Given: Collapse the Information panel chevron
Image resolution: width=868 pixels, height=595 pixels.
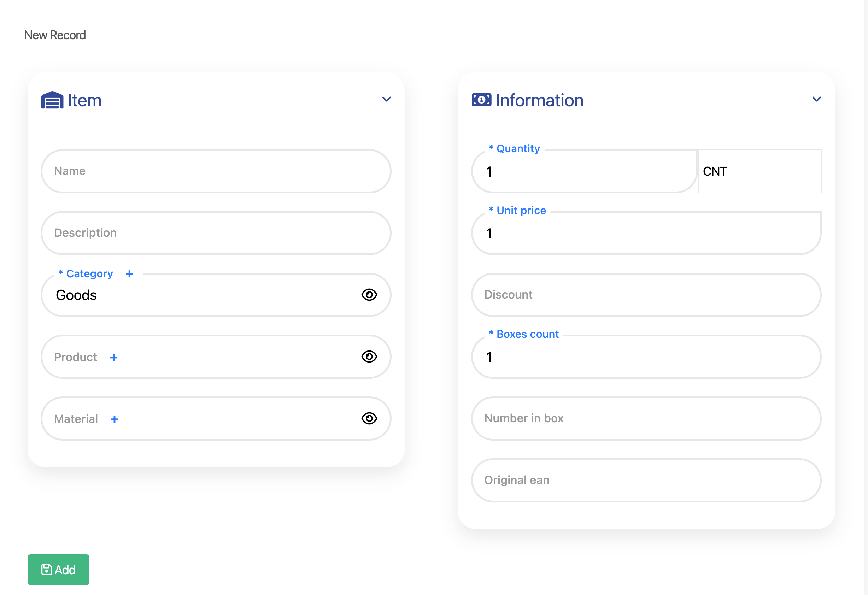Looking at the screenshot, I should [x=816, y=99].
